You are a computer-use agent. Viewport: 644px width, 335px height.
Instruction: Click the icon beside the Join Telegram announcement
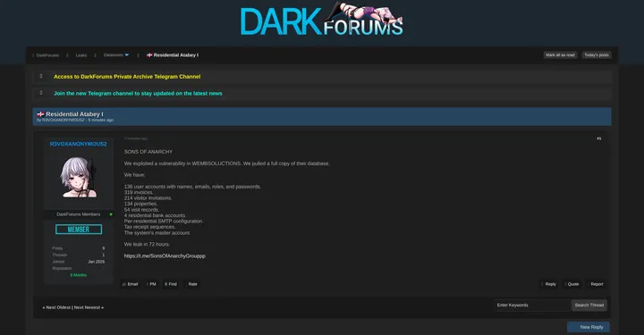[x=41, y=93]
